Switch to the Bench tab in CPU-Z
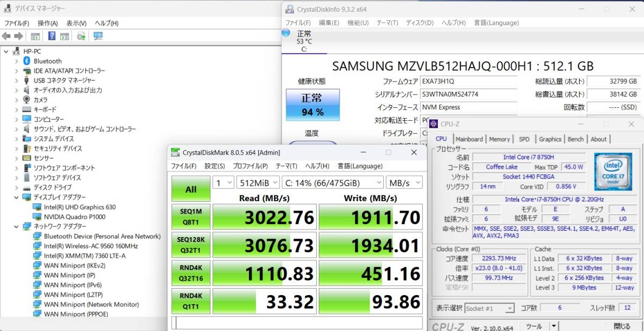Image resolution: width=644 pixels, height=331 pixels. click(x=575, y=139)
